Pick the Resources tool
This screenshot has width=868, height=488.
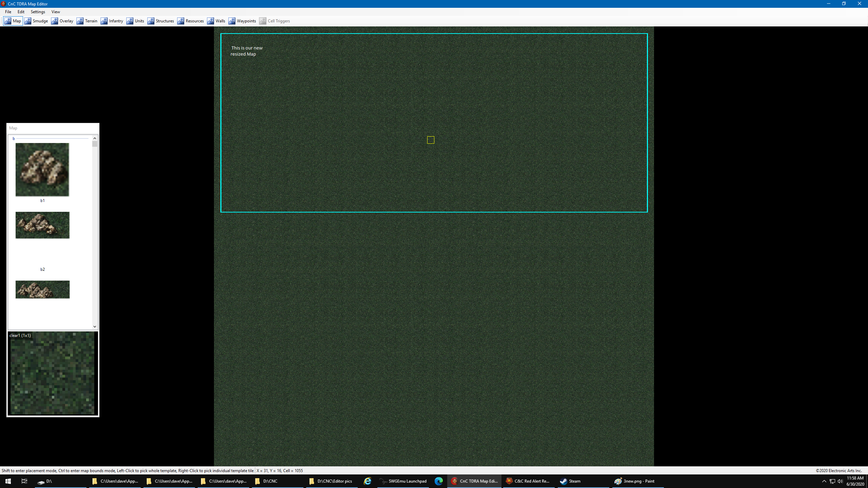[x=191, y=21]
